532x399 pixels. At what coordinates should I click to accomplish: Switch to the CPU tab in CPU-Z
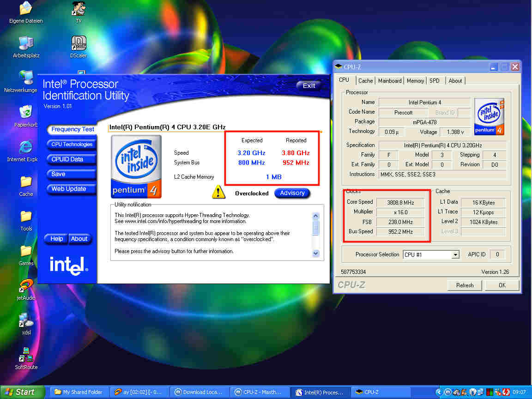pos(344,80)
